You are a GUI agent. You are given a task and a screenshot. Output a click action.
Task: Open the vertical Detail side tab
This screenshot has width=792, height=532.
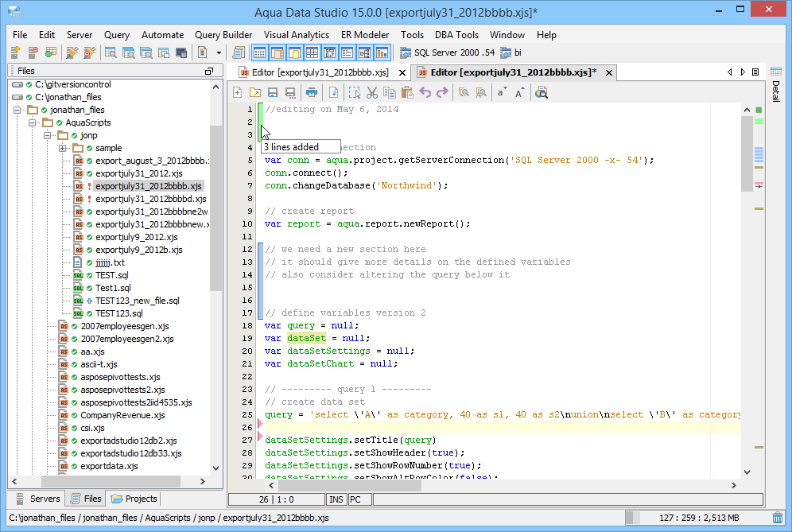tap(776, 91)
